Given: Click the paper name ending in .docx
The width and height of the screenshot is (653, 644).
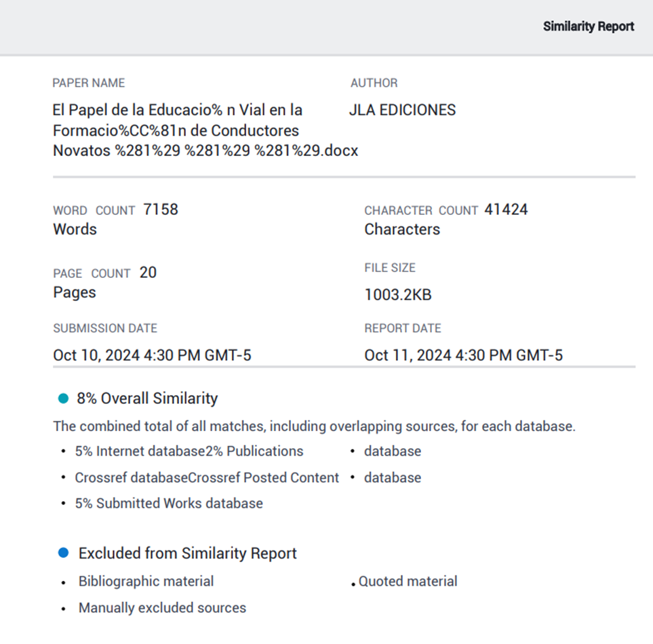Looking at the screenshot, I should (x=205, y=130).
